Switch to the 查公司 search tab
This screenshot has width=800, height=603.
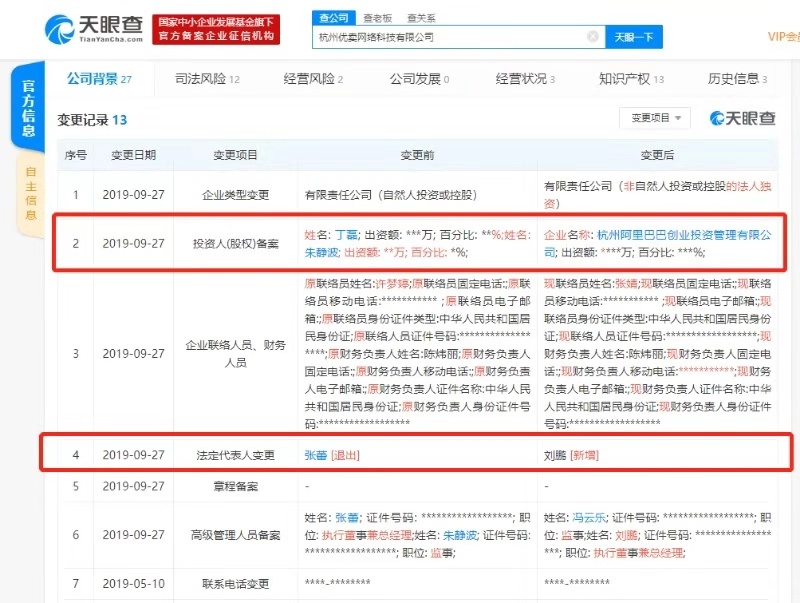[x=334, y=18]
